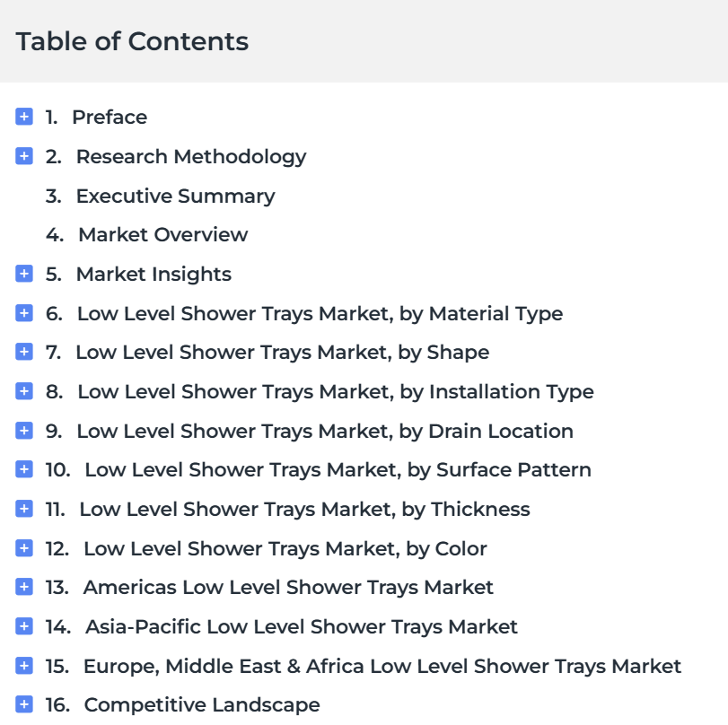The width and height of the screenshot is (728, 725).
Task: Click plus icon beside Americas market entry
Action: [x=24, y=586]
